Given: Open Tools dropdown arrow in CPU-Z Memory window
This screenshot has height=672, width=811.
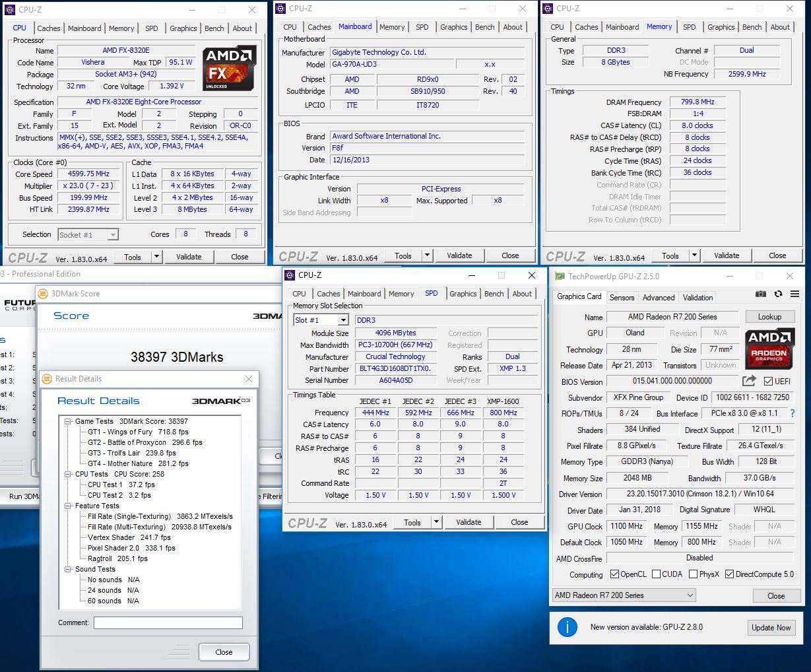Looking at the screenshot, I should [x=694, y=255].
